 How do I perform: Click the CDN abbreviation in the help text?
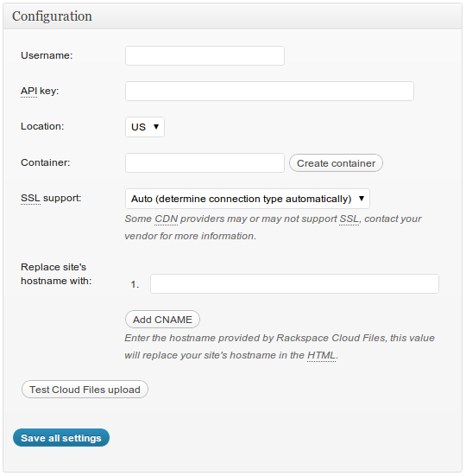167,219
